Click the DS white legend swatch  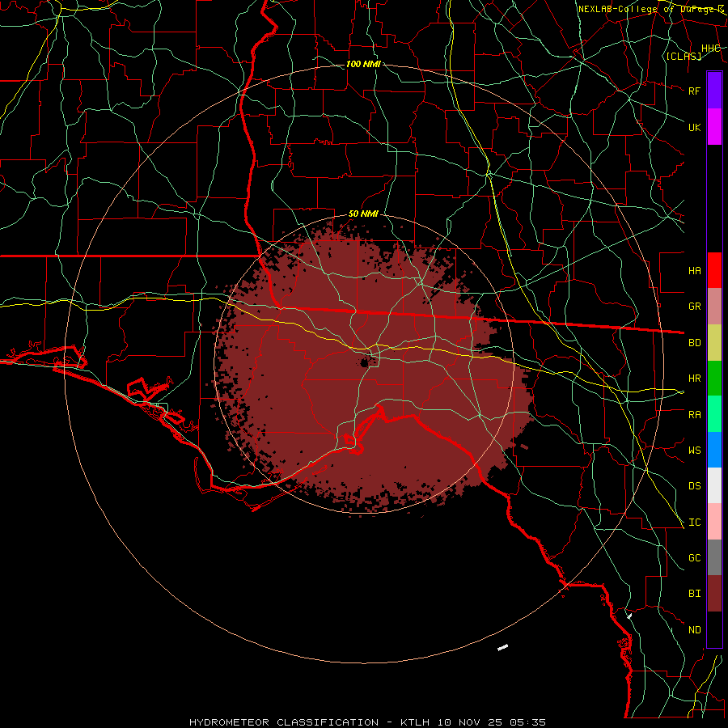click(x=714, y=485)
